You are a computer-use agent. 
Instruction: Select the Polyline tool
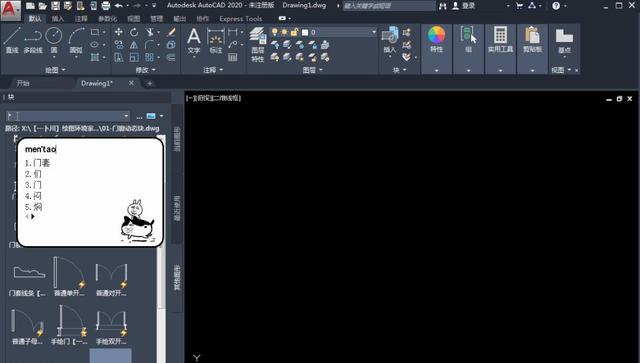click(33, 40)
